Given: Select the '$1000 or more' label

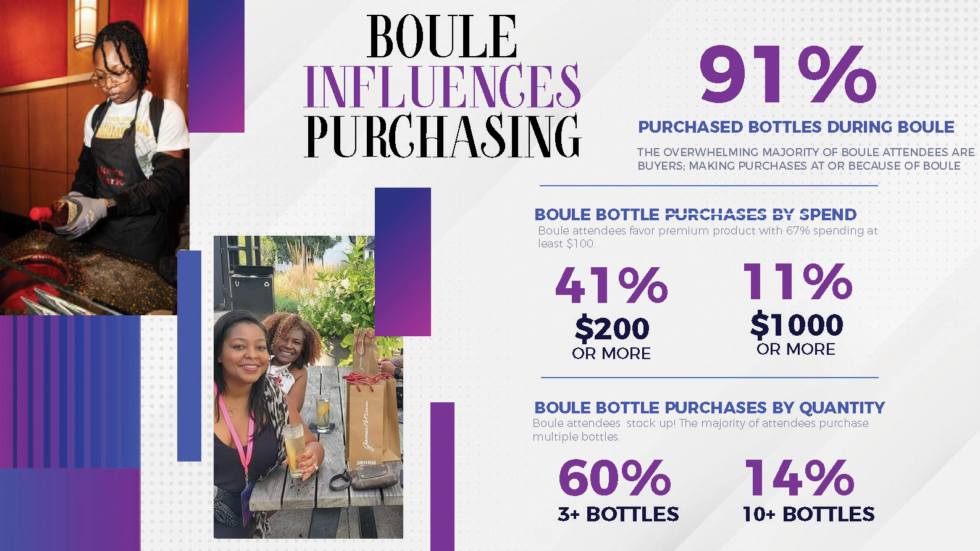Looking at the screenshot, I should click(x=797, y=334).
